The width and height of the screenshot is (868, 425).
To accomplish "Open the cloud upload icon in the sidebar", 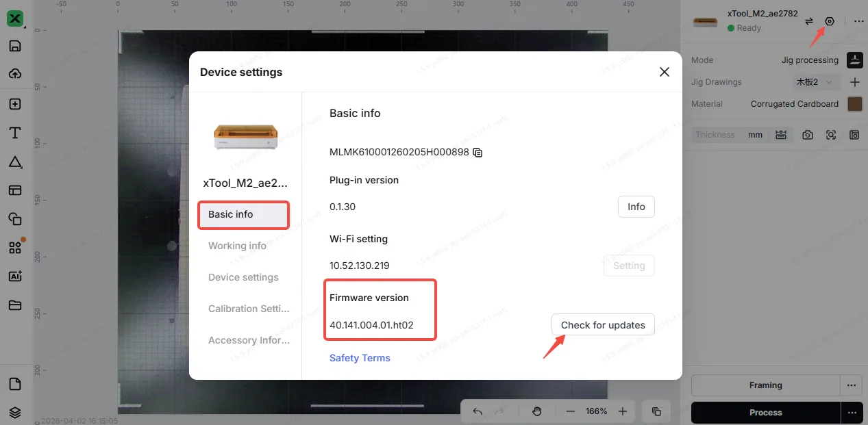I will coord(15,74).
